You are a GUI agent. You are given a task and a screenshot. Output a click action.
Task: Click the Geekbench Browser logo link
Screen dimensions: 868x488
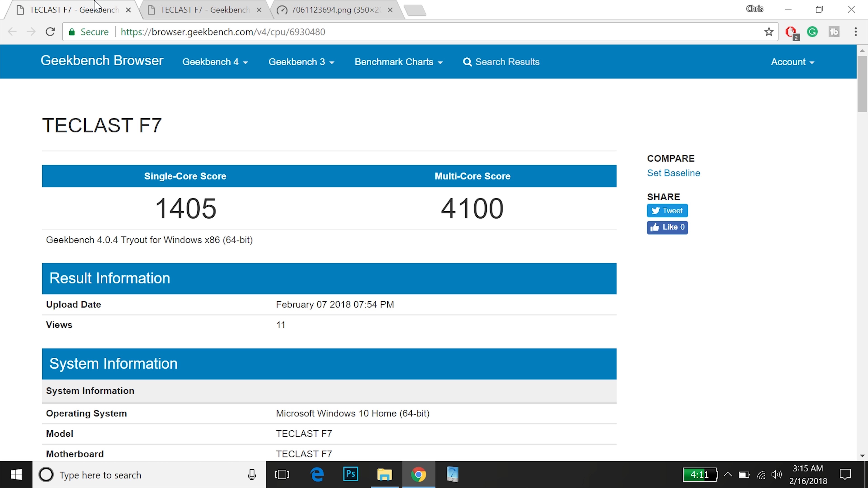point(102,61)
